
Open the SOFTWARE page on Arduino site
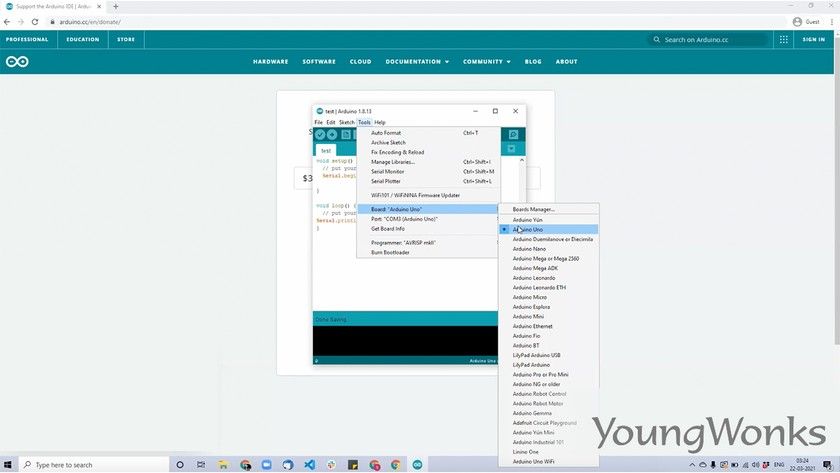[319, 62]
